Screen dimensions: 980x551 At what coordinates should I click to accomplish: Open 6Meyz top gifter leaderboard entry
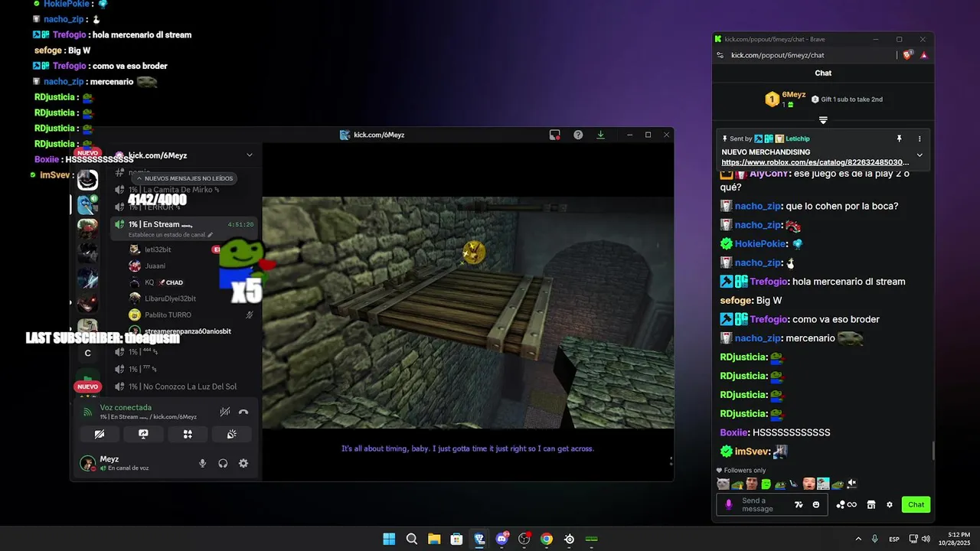tap(785, 99)
